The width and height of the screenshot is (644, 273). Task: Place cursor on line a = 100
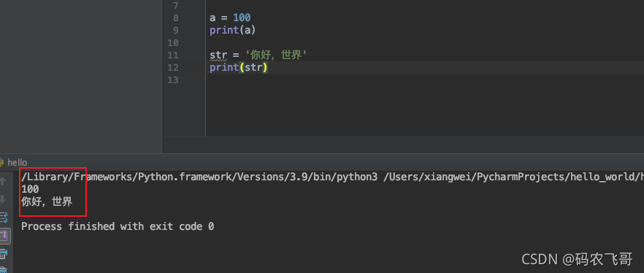point(230,18)
